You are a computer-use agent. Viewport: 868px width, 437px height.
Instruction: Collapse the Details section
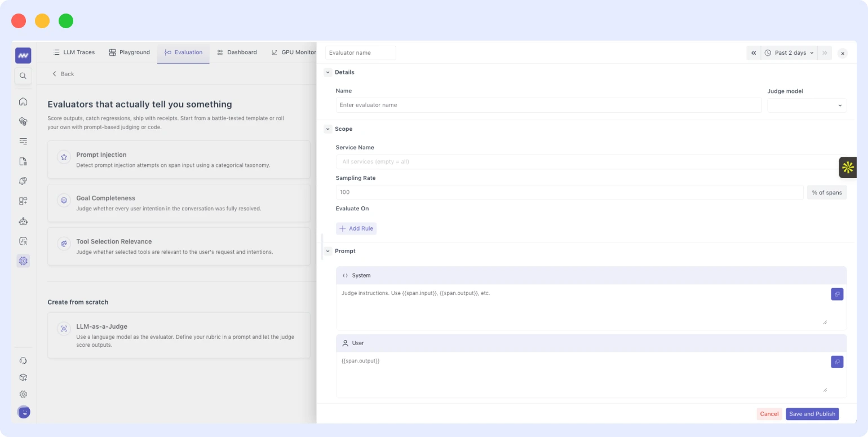click(x=328, y=72)
